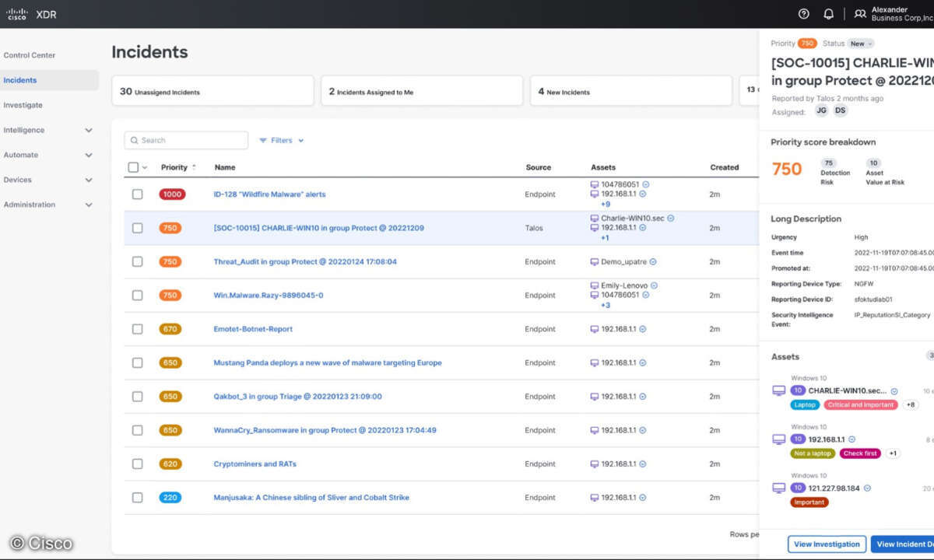Click the Not a laptop tag
934x560 pixels.
[x=813, y=453]
